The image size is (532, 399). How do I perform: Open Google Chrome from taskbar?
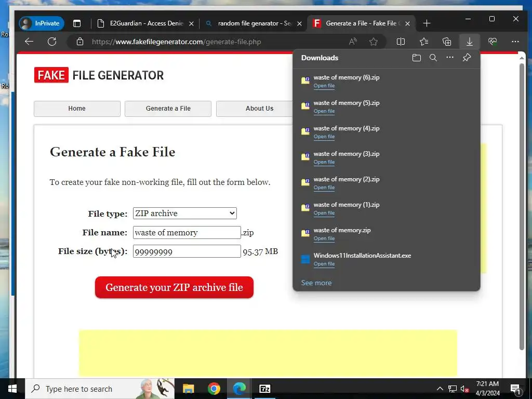pos(214,389)
